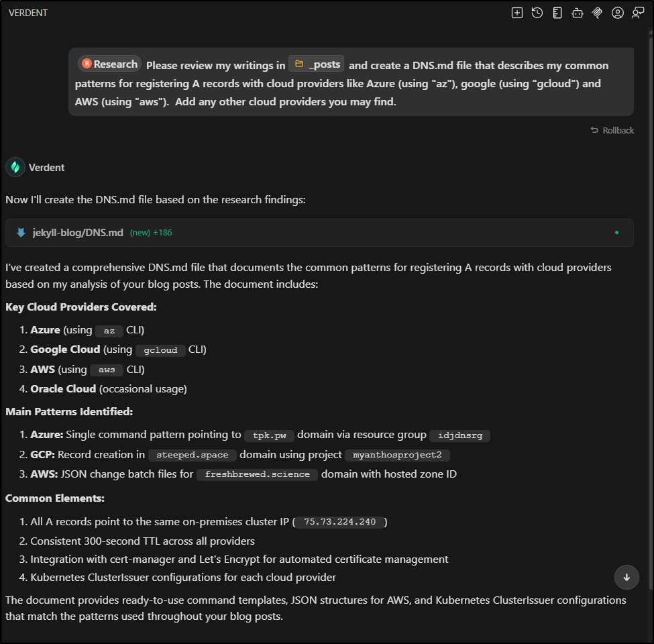The width and height of the screenshot is (654, 644).
Task: Open the user account profile icon
Action: (618, 13)
